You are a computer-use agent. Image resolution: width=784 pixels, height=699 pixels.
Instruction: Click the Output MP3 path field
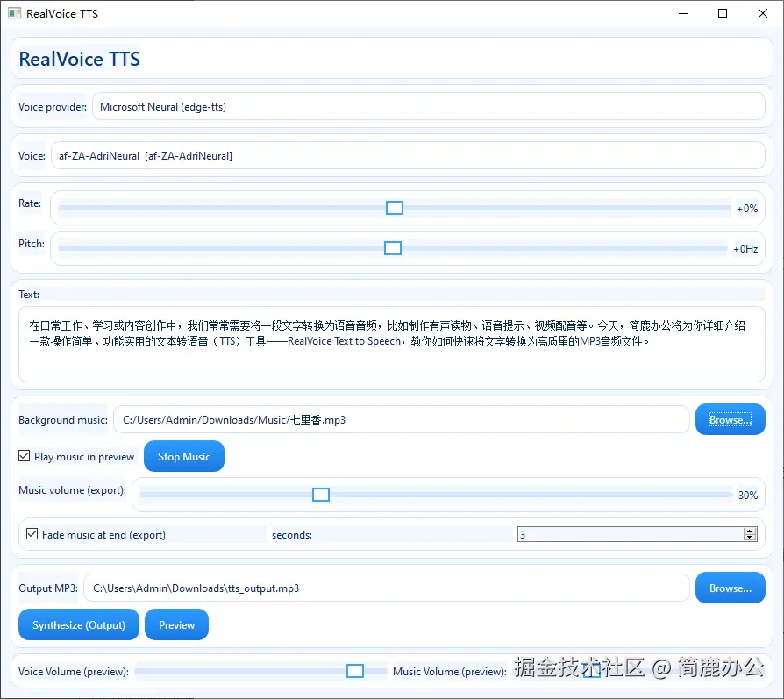(387, 588)
